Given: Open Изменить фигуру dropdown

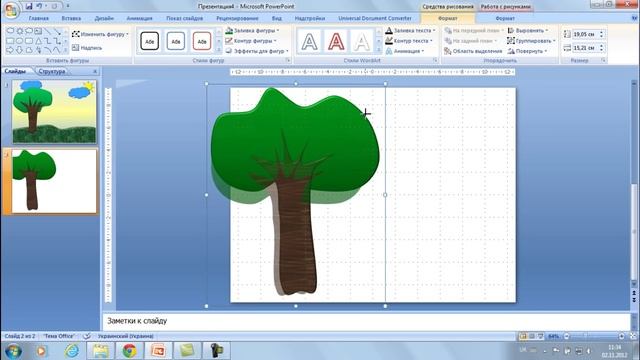Looking at the screenshot, I should tap(100, 34).
